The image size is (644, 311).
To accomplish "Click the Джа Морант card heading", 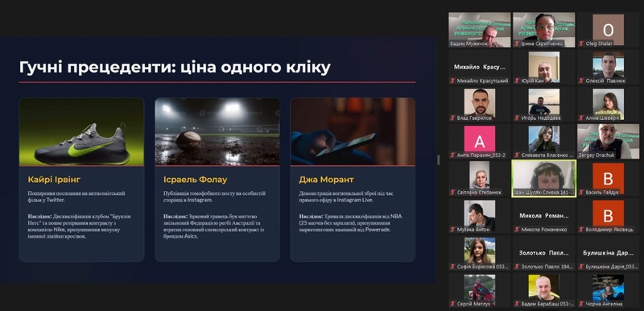I will [327, 180].
